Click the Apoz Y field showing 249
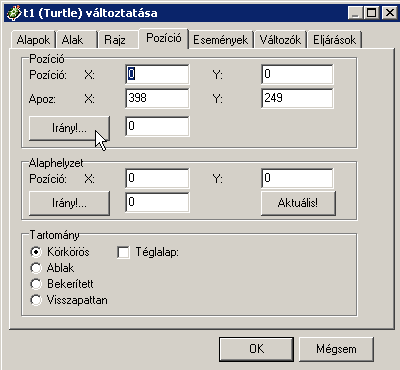The width and height of the screenshot is (400, 370). pos(297,98)
